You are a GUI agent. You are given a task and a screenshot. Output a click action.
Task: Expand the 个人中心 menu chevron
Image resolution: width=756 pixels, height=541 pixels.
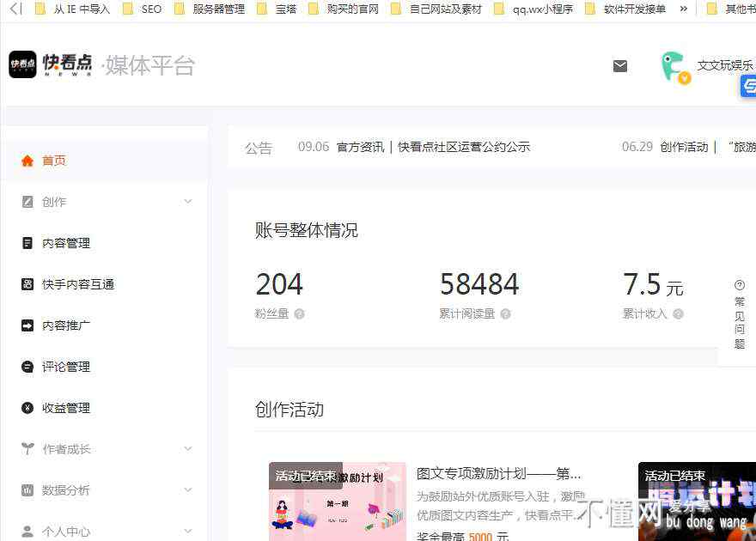pyautogui.click(x=188, y=532)
